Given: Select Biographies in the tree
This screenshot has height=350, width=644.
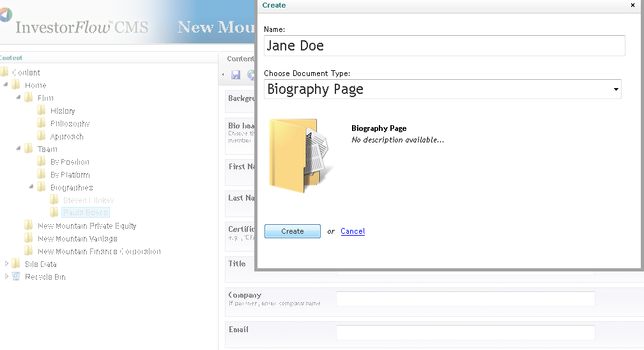Looking at the screenshot, I should point(72,188).
